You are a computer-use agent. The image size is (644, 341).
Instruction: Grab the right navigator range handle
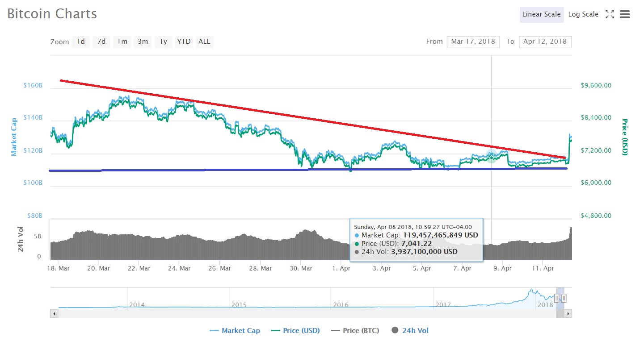coord(564,298)
